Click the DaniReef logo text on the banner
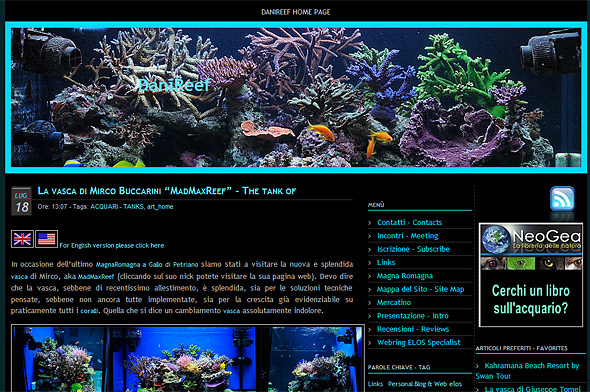The width and height of the screenshot is (590, 392). 174,85
